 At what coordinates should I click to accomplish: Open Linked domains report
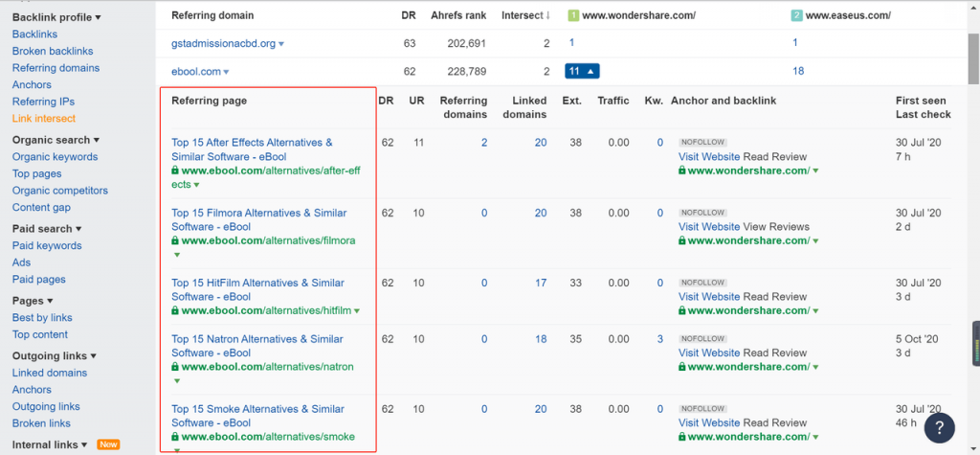(x=50, y=373)
